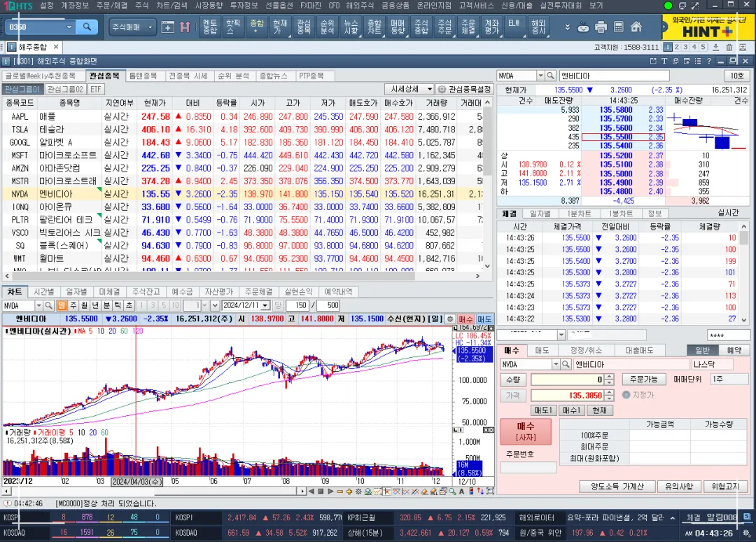Click the 관심종목설정 button
The height and width of the screenshot is (542, 756).
click(464, 89)
